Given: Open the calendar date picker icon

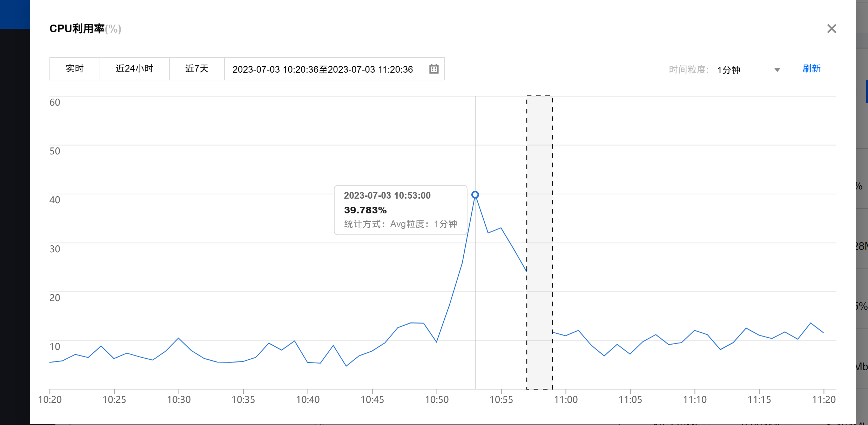Looking at the screenshot, I should point(434,69).
